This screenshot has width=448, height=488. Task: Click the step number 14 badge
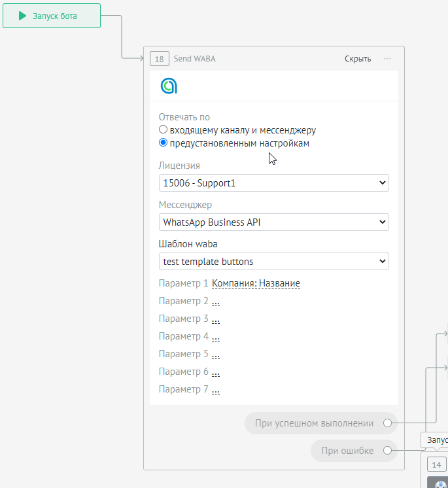tap(436, 464)
